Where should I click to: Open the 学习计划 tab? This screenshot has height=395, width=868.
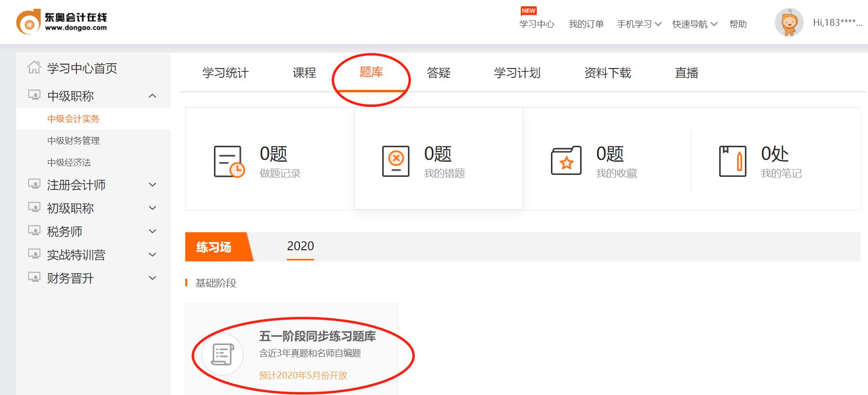(x=517, y=73)
